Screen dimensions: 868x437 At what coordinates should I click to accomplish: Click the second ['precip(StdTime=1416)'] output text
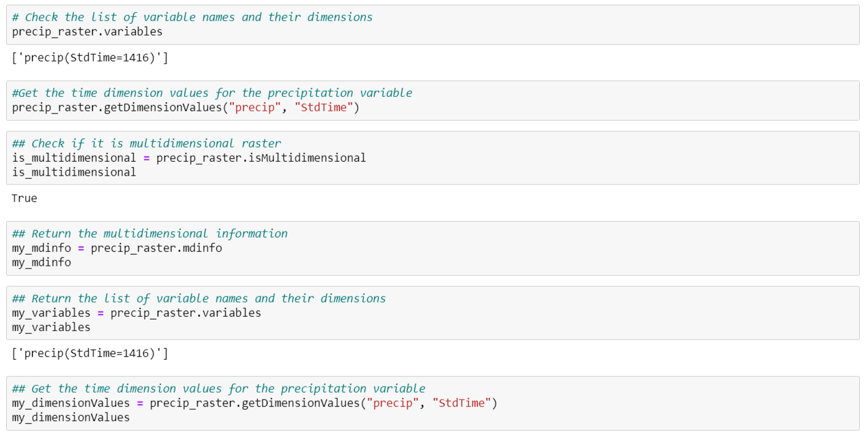[x=90, y=353]
